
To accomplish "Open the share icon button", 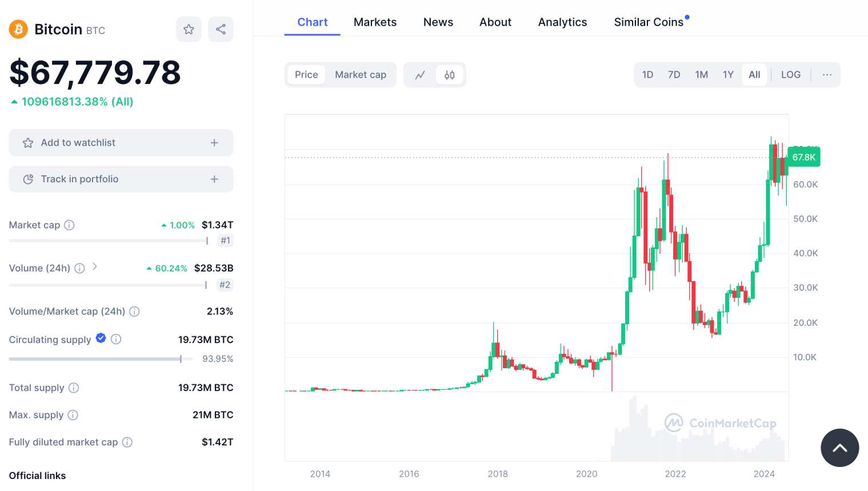I will [221, 29].
